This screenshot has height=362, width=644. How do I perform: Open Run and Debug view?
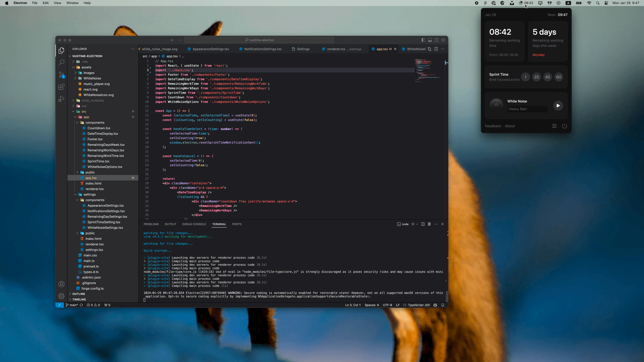(61, 99)
